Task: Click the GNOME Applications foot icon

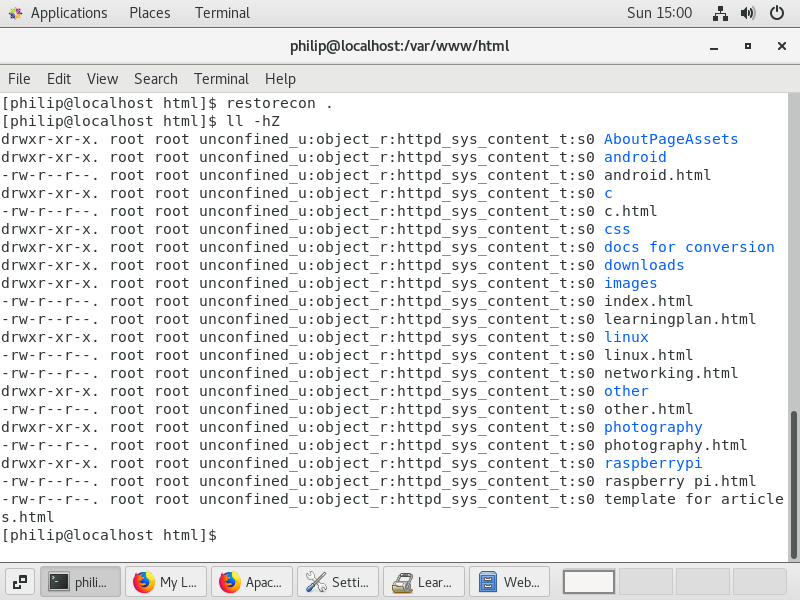Action: tap(15, 13)
